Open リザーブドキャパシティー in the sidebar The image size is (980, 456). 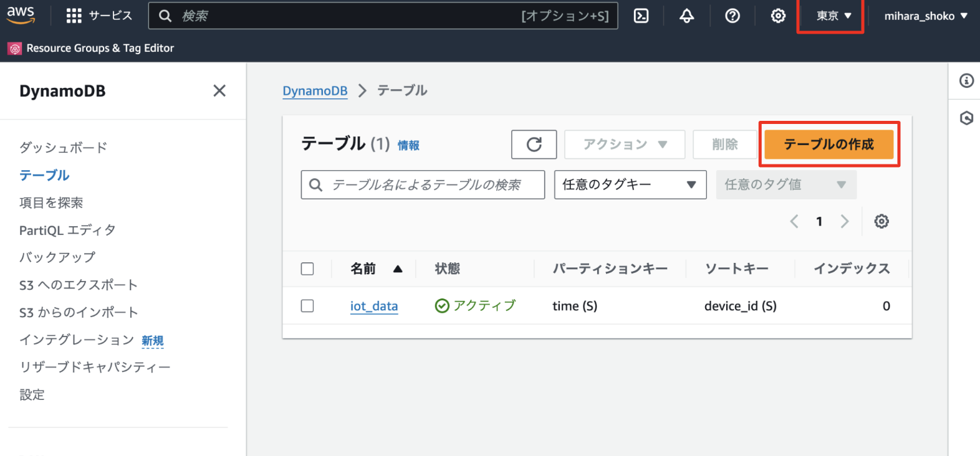95,367
